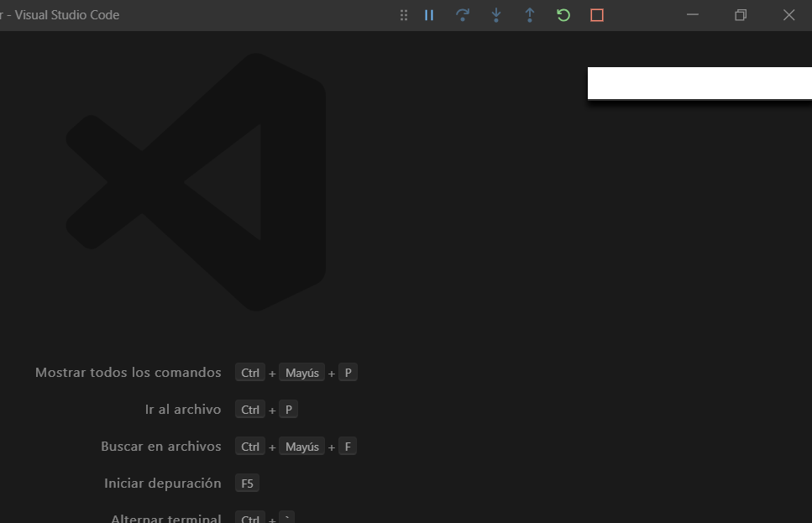812x523 pixels.
Task: Click the Step Over debug icon
Action: coord(463,14)
